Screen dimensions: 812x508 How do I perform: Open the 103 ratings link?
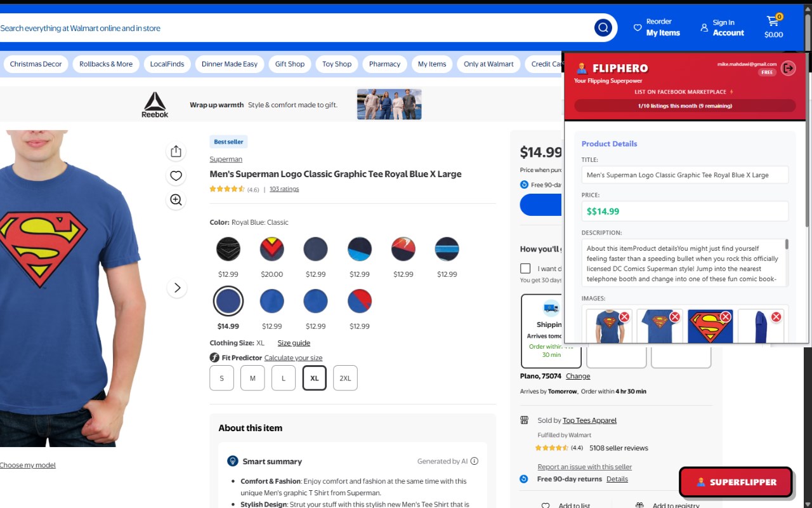point(284,189)
